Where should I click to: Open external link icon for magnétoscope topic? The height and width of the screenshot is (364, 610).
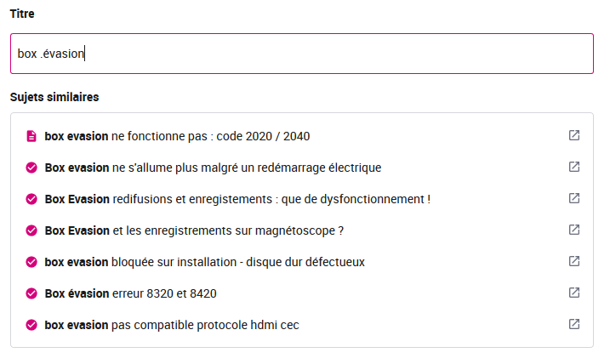click(574, 230)
